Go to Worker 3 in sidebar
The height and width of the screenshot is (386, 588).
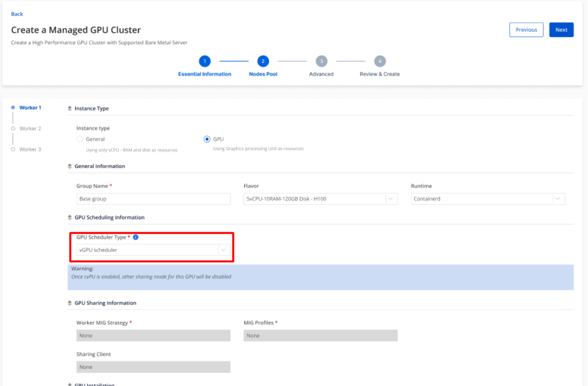click(x=30, y=149)
